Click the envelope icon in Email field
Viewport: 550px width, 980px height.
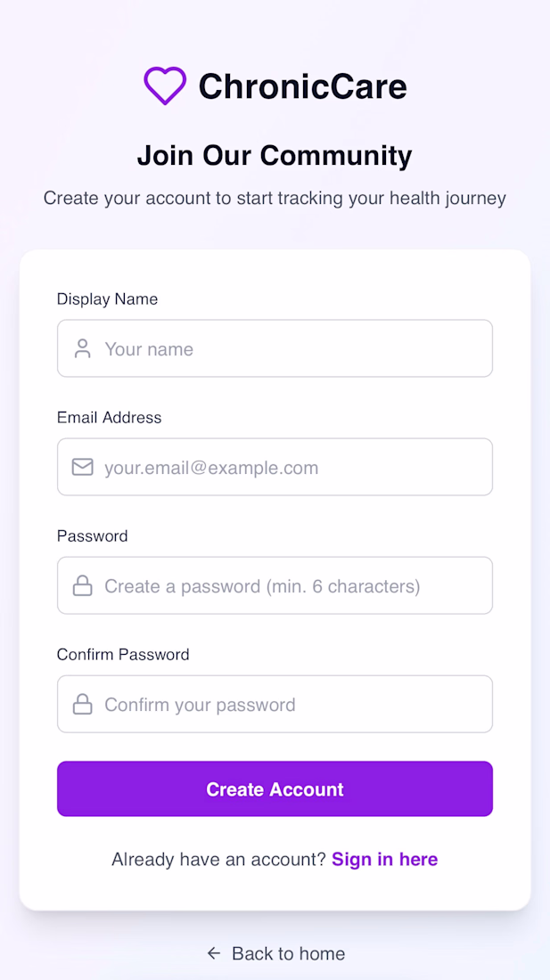(83, 467)
